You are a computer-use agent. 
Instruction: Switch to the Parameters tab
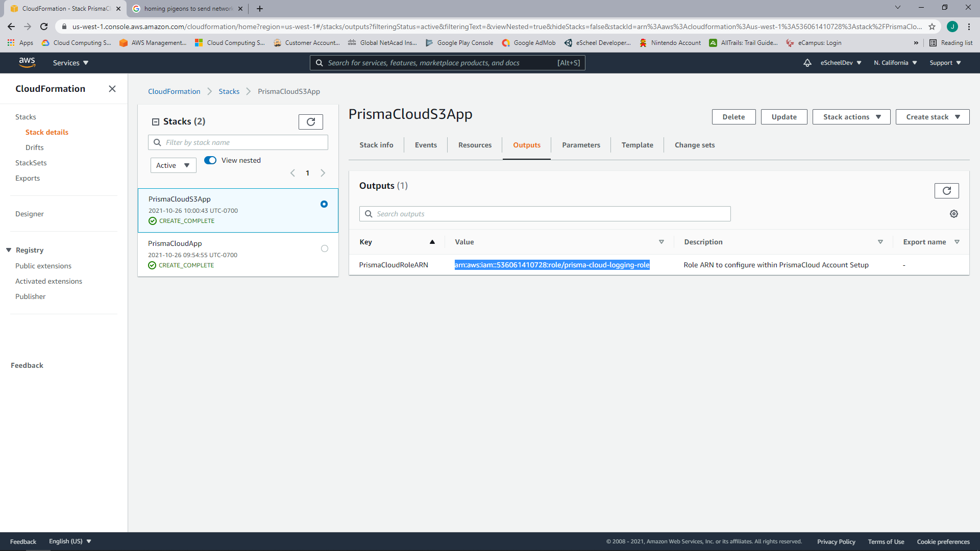tap(581, 145)
